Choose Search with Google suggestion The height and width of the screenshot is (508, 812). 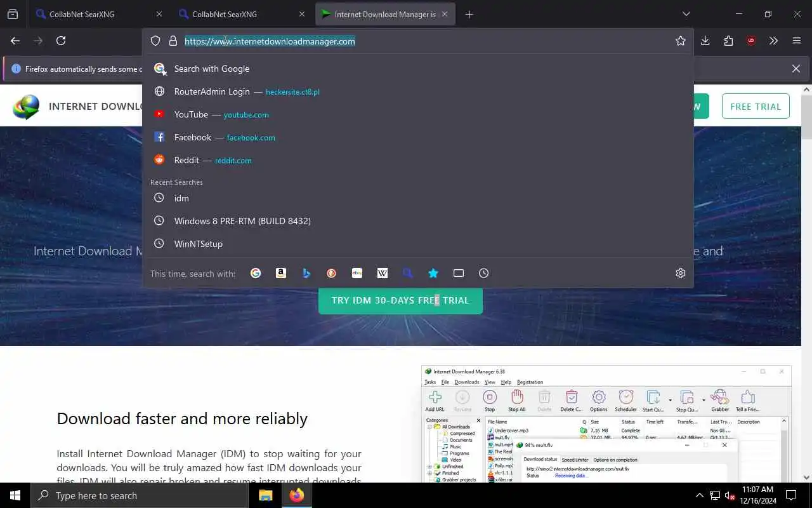coord(418,69)
